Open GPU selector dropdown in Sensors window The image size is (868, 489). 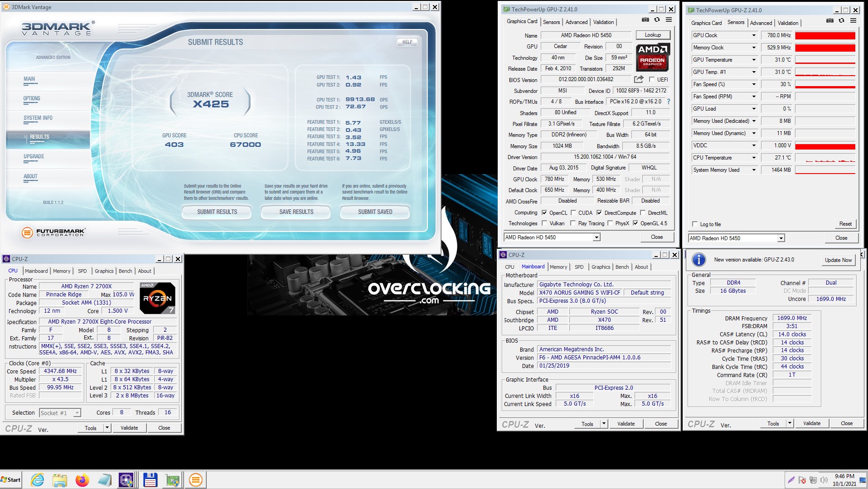click(781, 238)
